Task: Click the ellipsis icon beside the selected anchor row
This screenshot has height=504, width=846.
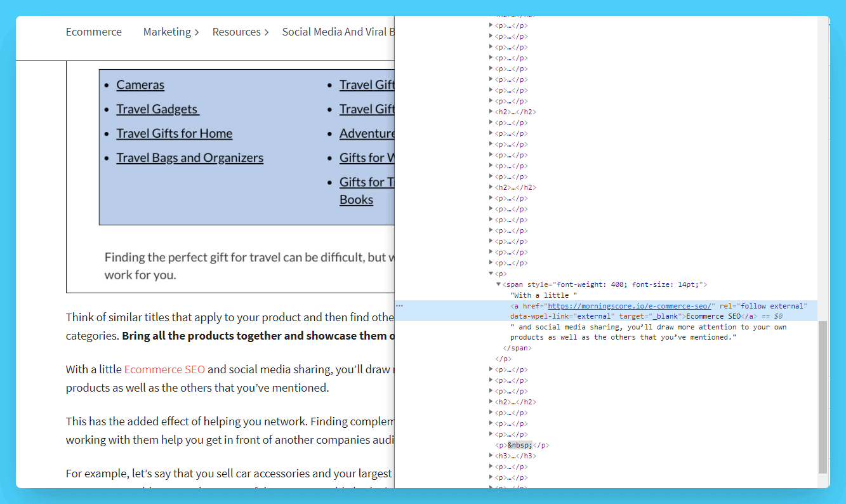Action: pyautogui.click(x=399, y=306)
